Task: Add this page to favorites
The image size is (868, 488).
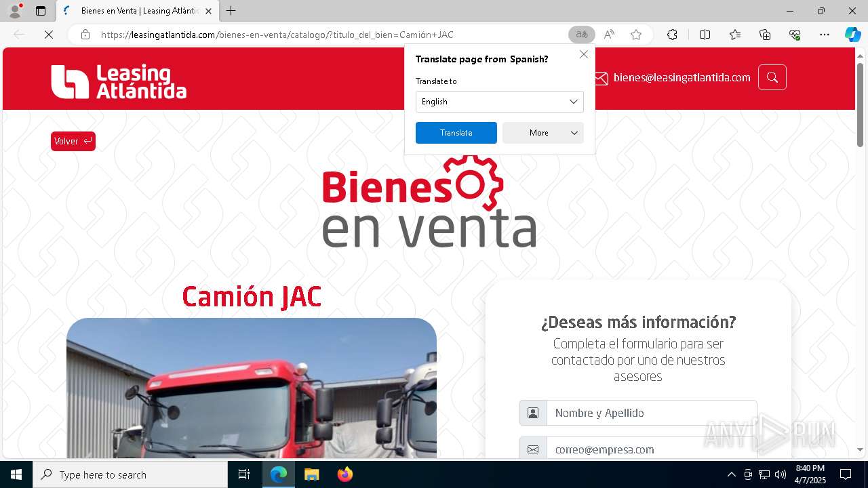Action: [636, 35]
